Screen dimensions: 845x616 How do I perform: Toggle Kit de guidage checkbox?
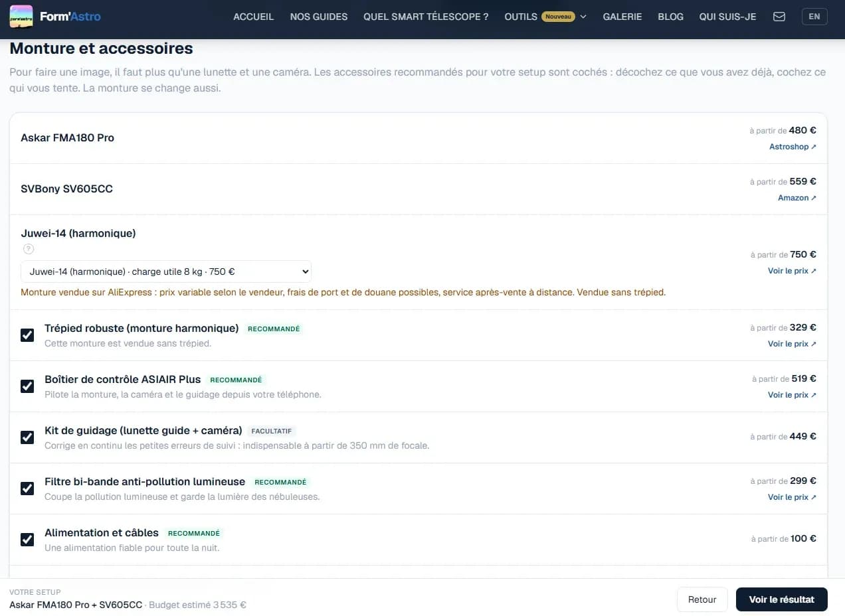click(x=27, y=437)
